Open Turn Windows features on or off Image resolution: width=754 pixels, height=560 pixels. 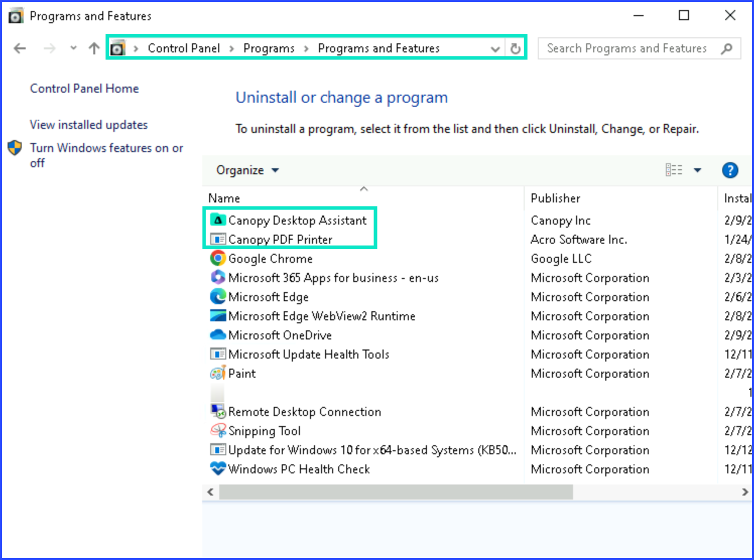pyautogui.click(x=106, y=155)
